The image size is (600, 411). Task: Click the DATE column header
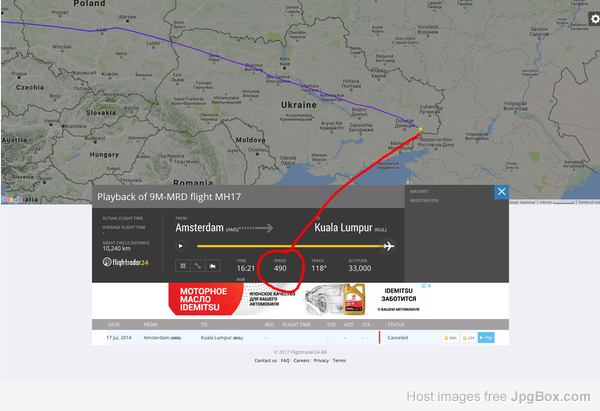coord(114,325)
